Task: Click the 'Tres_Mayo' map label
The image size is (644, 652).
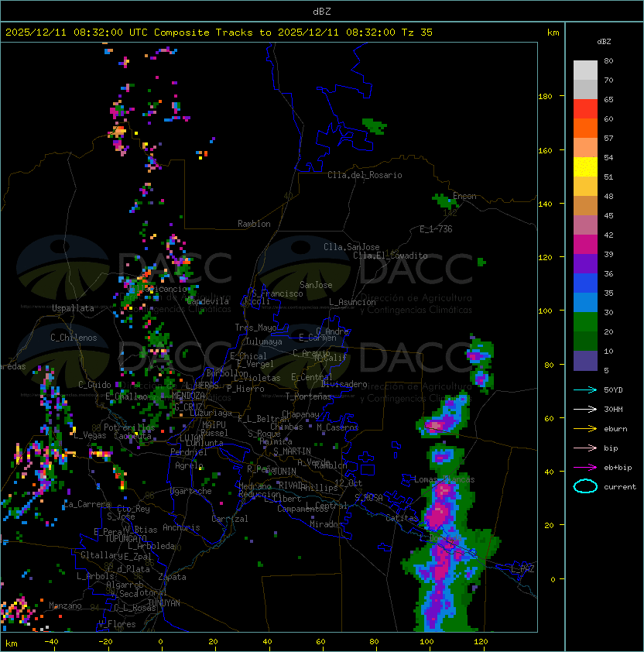Action: click(255, 328)
